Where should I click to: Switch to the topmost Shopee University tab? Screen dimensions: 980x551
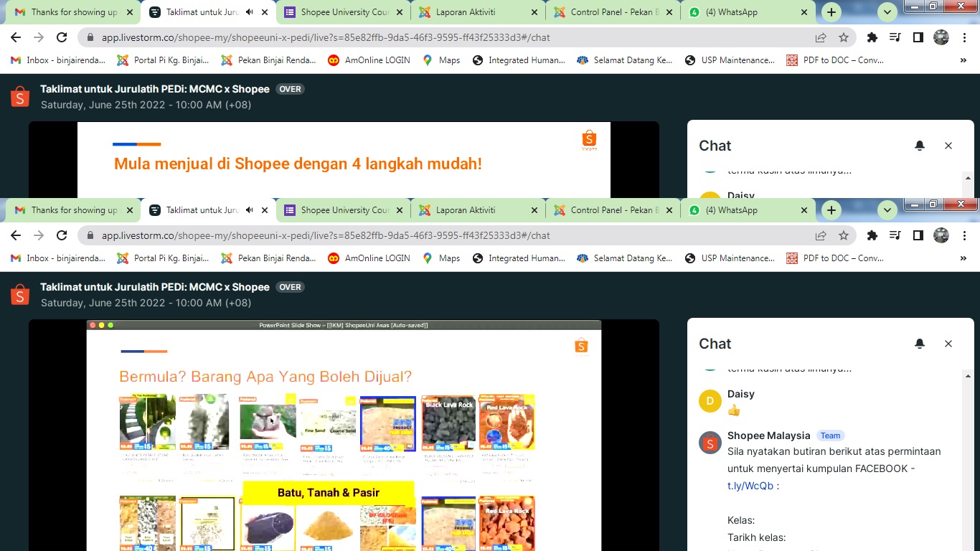(x=344, y=12)
